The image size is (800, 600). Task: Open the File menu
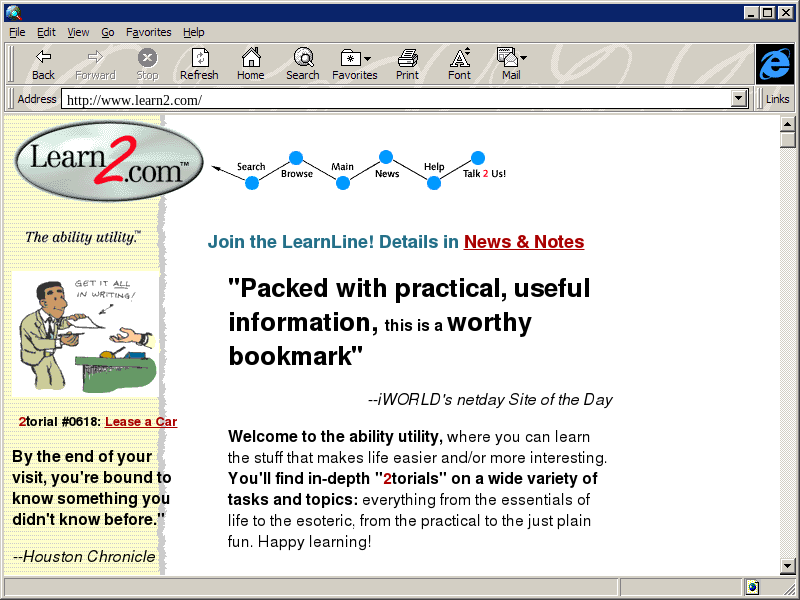[x=17, y=32]
